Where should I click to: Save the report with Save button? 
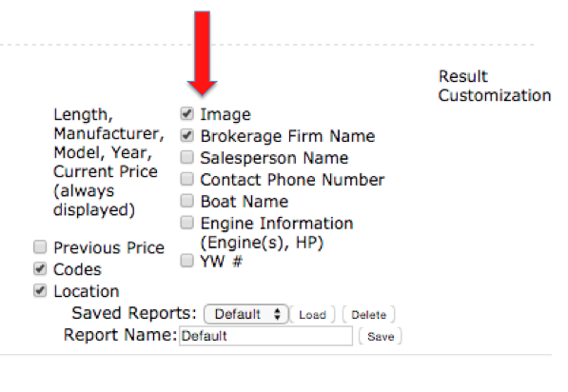(x=381, y=336)
